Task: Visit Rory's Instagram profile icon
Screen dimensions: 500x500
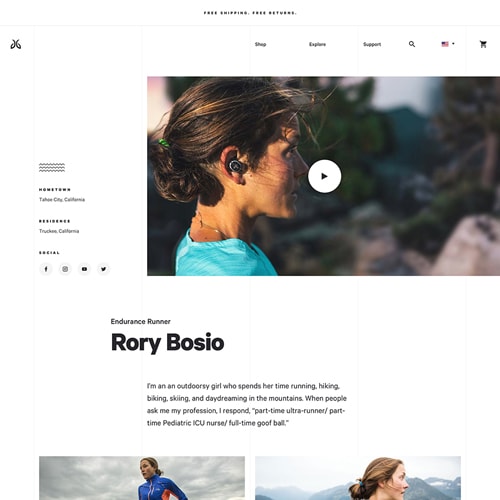Action: pyautogui.click(x=65, y=269)
